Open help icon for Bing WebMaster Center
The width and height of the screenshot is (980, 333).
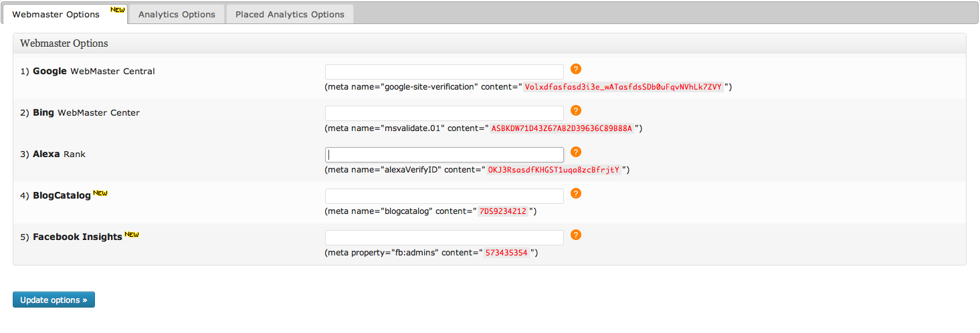(576, 110)
